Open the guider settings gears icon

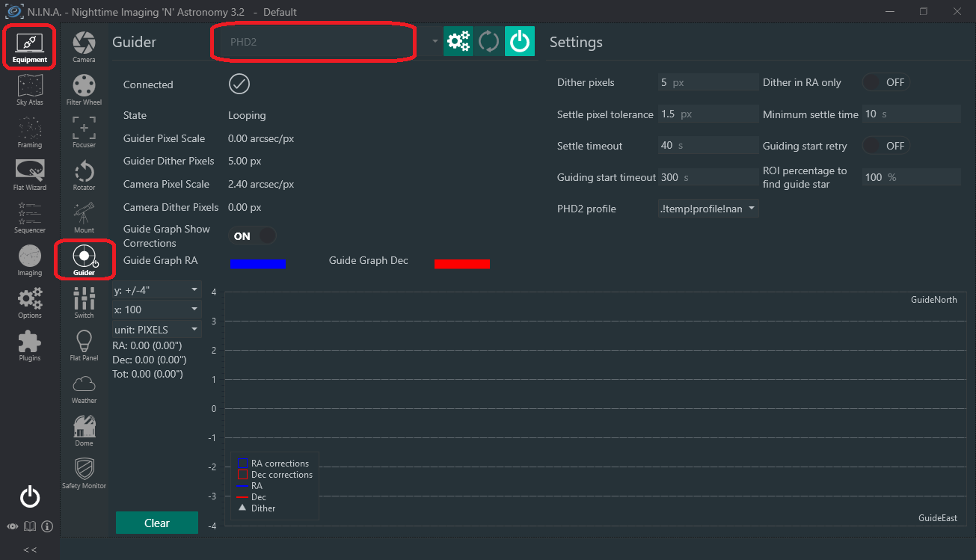point(458,42)
